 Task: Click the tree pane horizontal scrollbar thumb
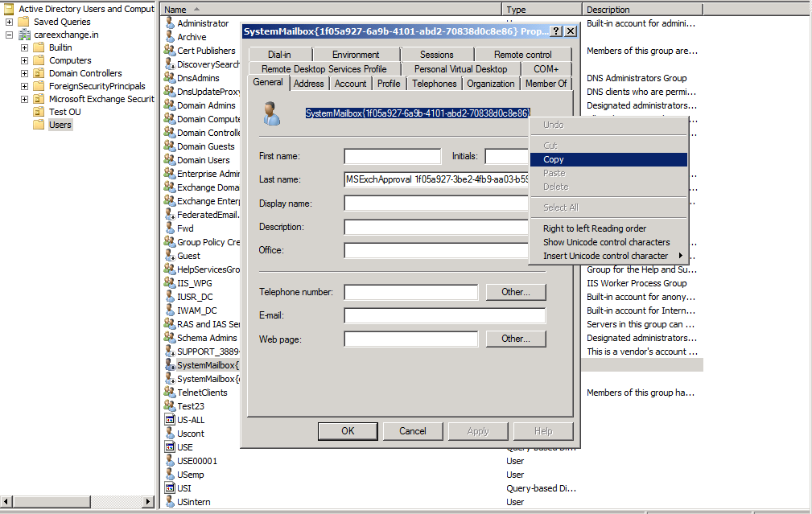point(52,501)
